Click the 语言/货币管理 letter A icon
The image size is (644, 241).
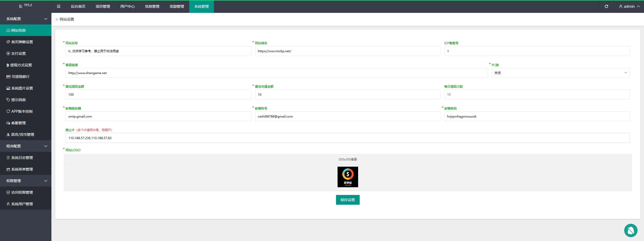point(8,135)
